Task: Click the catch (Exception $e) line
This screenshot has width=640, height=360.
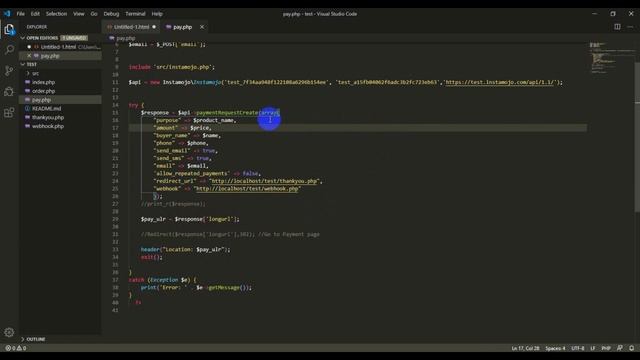Action: 162,280
